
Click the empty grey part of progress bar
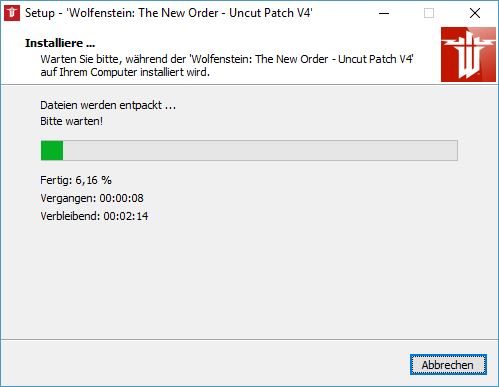(x=260, y=150)
